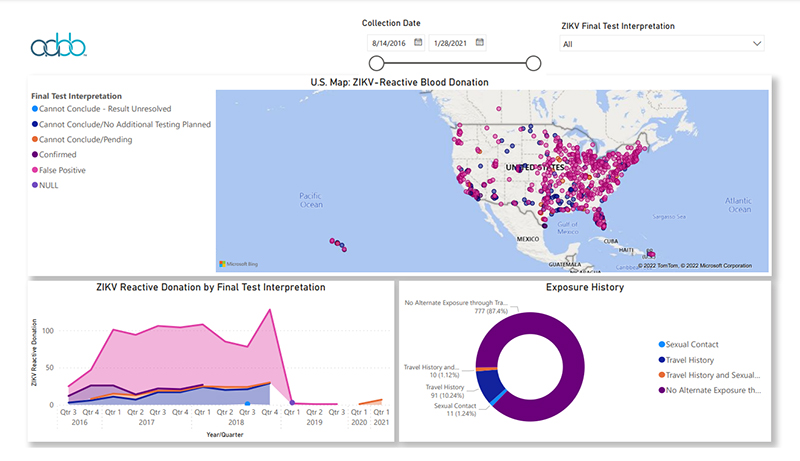Click the Microsoft Bing logo on map
Viewport: 800px width, 461px height.
click(239, 264)
